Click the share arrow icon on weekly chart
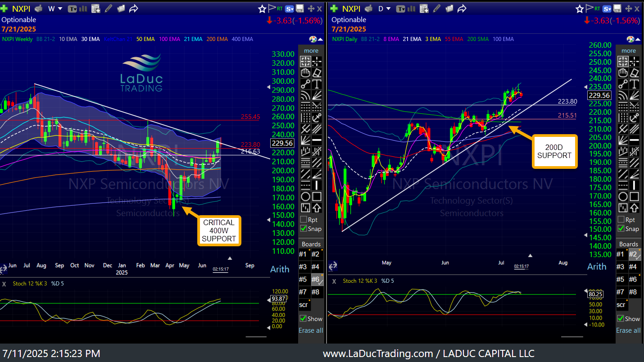 pos(133,9)
